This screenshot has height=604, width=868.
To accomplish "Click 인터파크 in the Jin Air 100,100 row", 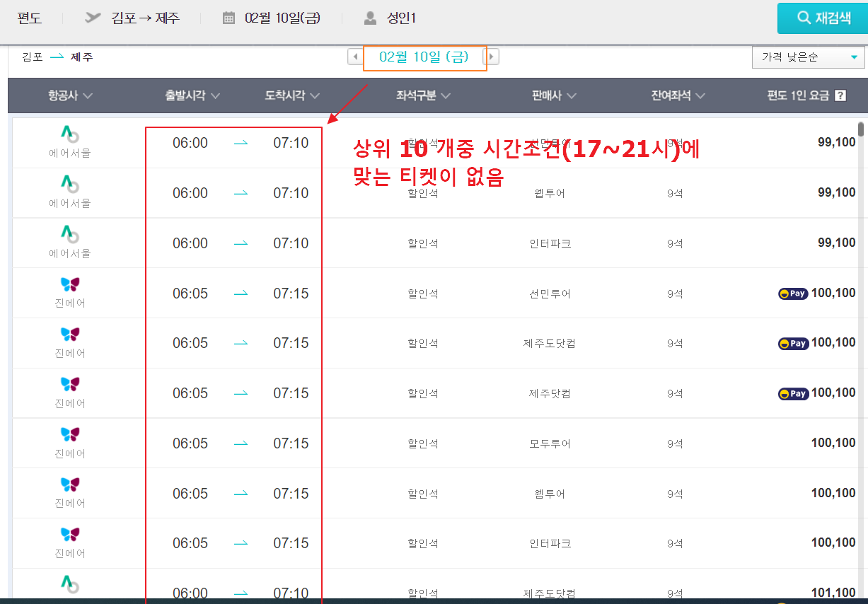I will click(550, 544).
